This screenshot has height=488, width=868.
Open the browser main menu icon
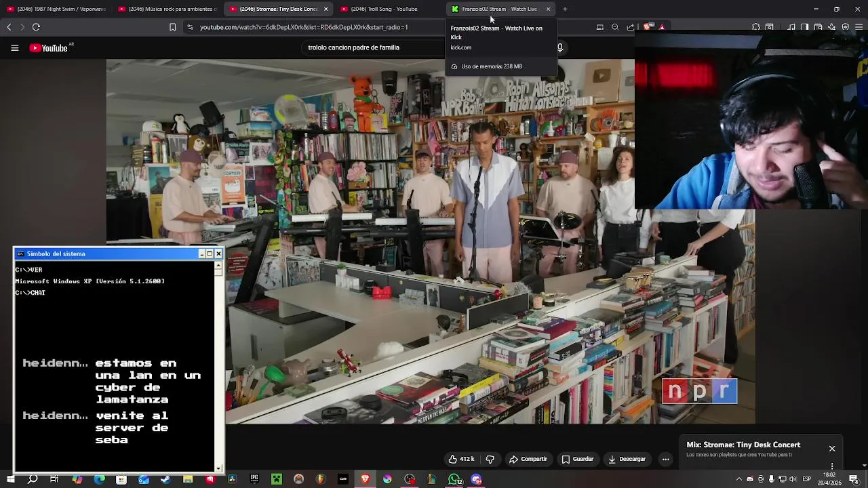859,27
